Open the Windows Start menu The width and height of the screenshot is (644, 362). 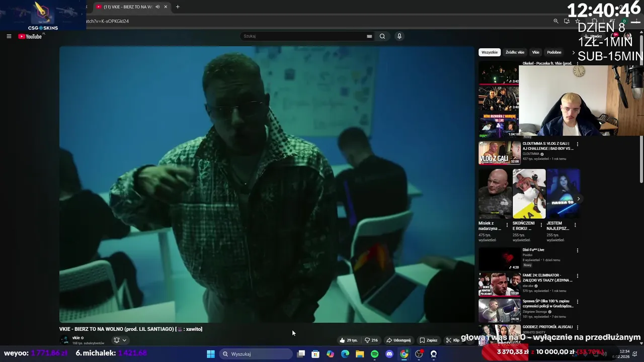211,354
